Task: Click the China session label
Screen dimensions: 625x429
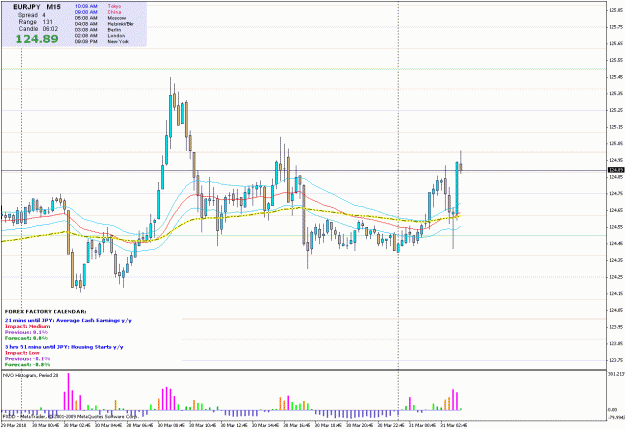Action: 114,12
